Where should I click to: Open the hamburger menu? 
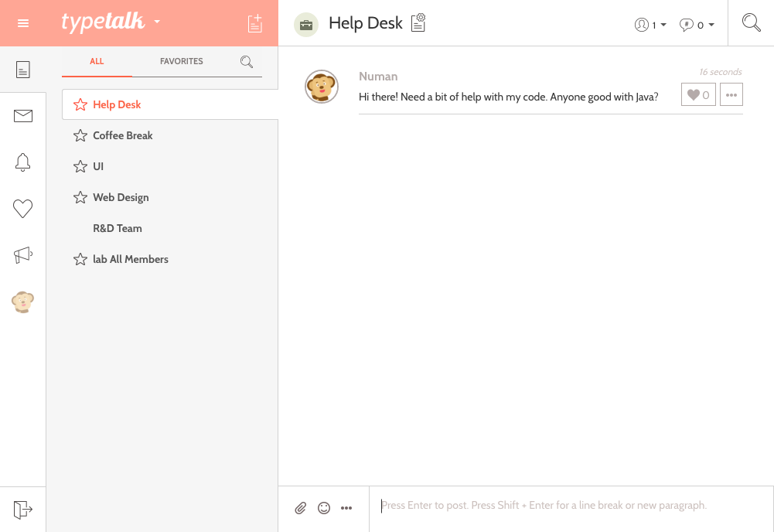pyautogui.click(x=23, y=23)
